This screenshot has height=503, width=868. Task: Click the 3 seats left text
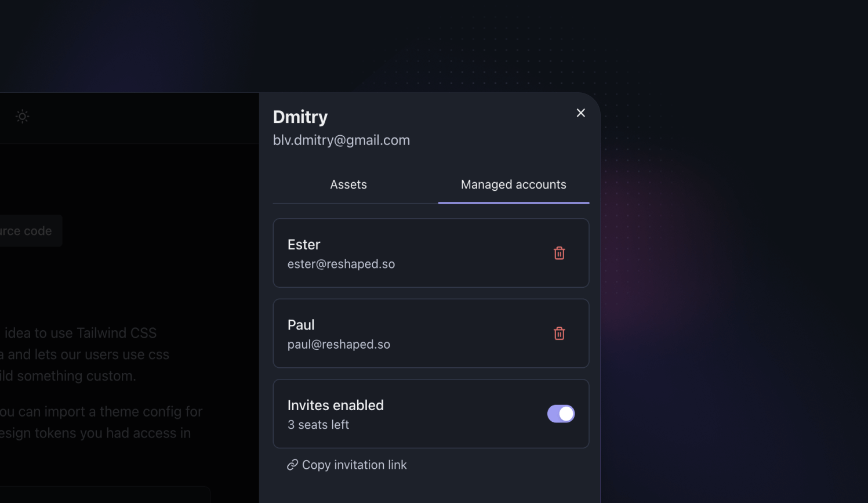pos(318,425)
